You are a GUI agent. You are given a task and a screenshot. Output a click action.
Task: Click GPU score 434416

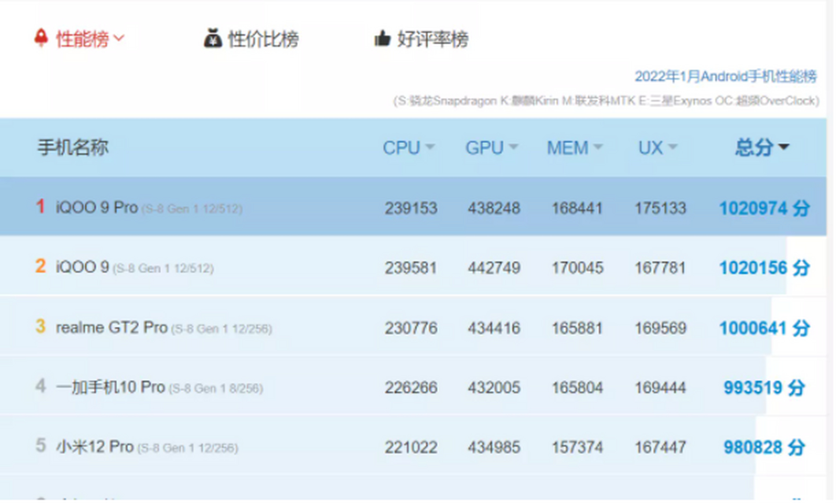[x=494, y=328]
